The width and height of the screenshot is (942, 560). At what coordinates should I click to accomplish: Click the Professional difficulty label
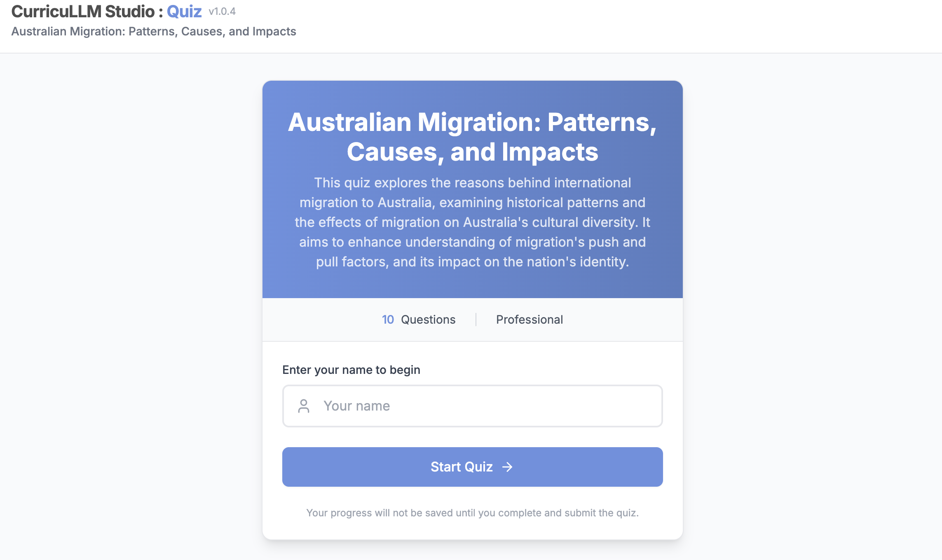[x=530, y=320]
